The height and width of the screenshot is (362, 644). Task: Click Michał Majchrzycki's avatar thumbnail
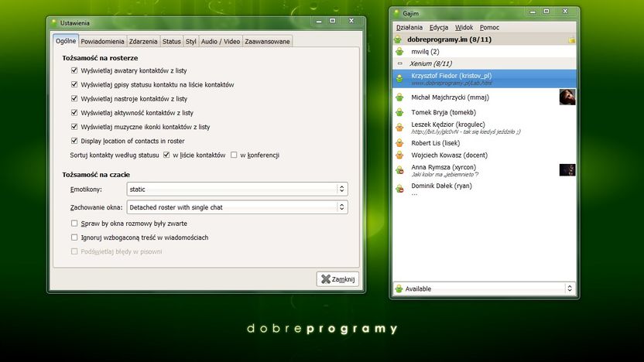click(x=567, y=97)
